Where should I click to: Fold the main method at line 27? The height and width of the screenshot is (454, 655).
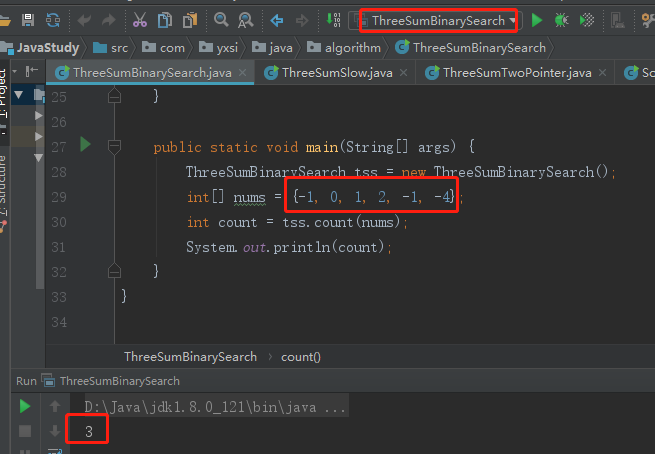click(x=114, y=147)
